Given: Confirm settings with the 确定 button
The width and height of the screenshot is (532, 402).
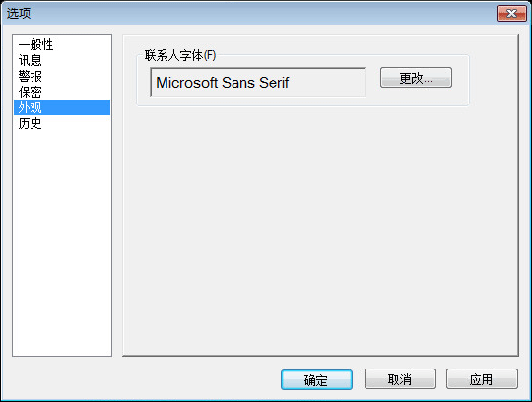Looking at the screenshot, I should pos(316,379).
